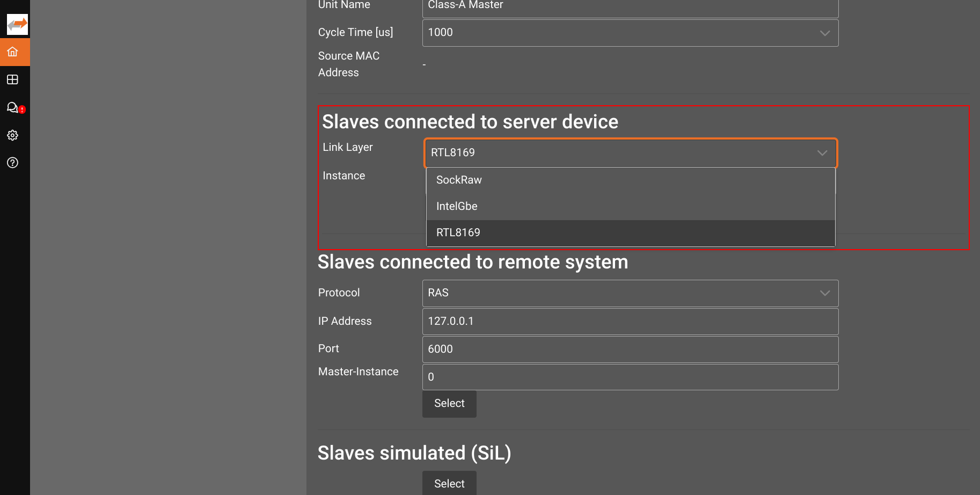Focus the Port field containing 6000
The image size is (980, 495).
coord(630,349)
